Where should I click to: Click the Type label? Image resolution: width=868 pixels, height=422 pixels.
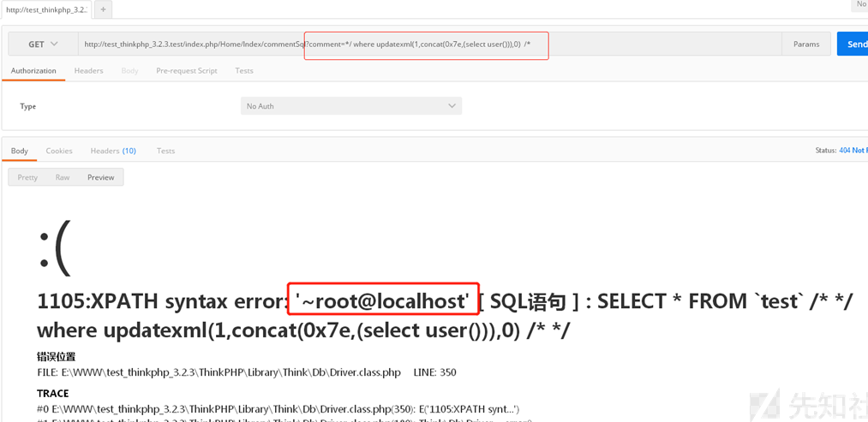[x=28, y=106]
